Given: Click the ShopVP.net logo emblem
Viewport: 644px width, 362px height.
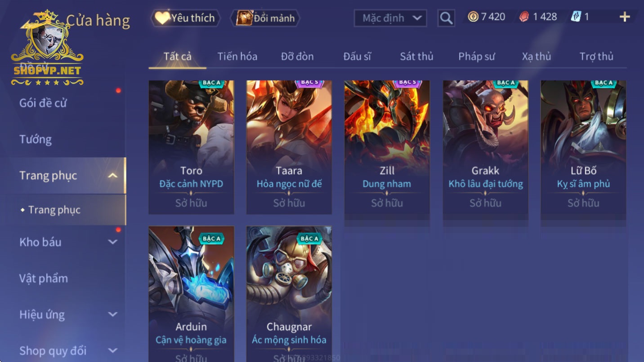Looking at the screenshot, I should 47,49.
